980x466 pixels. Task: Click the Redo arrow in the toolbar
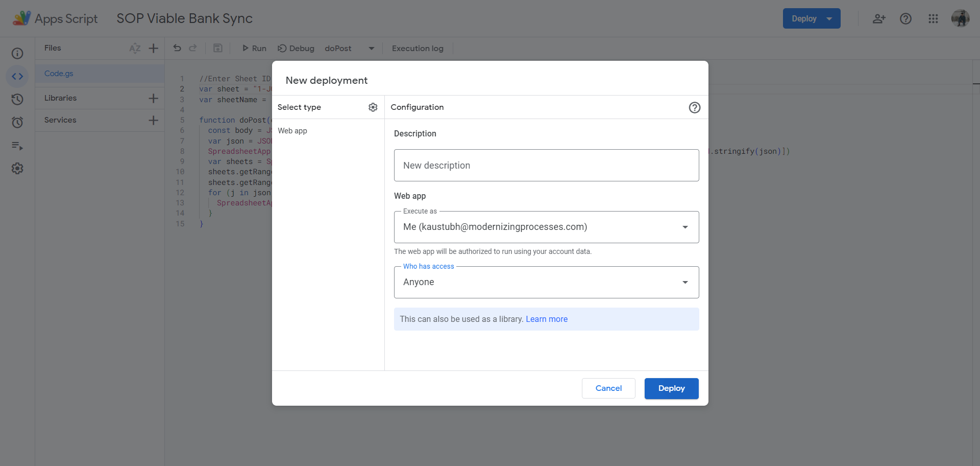click(x=193, y=48)
